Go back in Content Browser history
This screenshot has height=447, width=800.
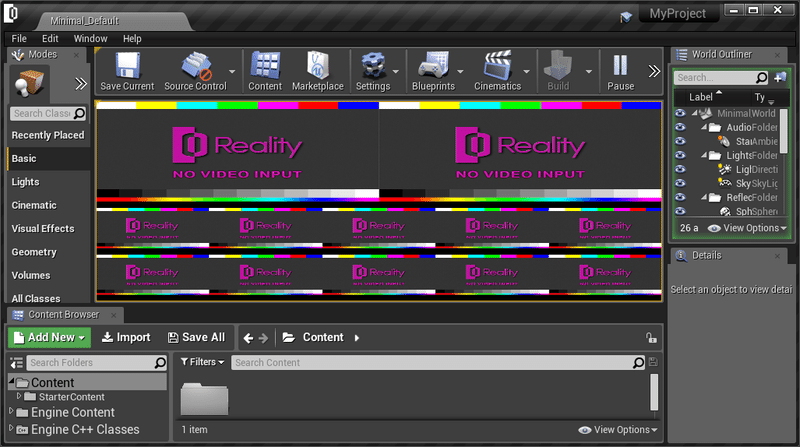pos(248,338)
